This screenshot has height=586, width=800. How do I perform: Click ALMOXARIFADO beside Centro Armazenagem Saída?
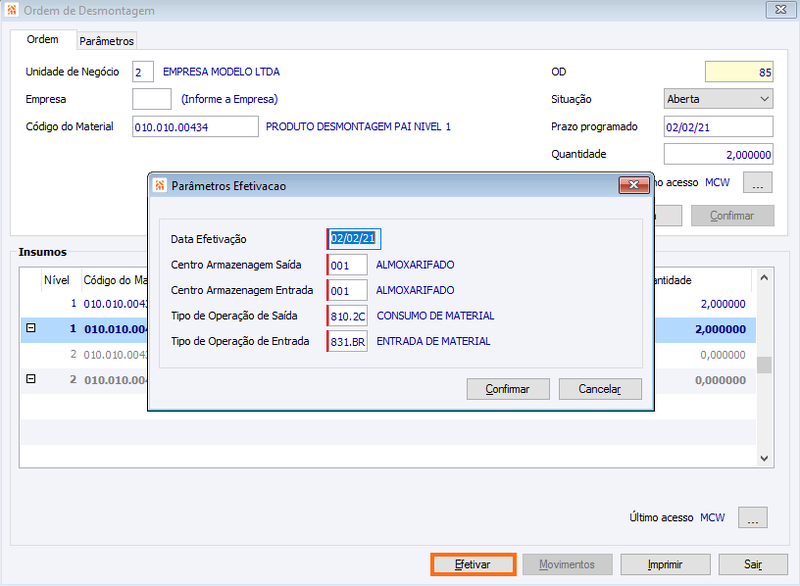point(415,265)
